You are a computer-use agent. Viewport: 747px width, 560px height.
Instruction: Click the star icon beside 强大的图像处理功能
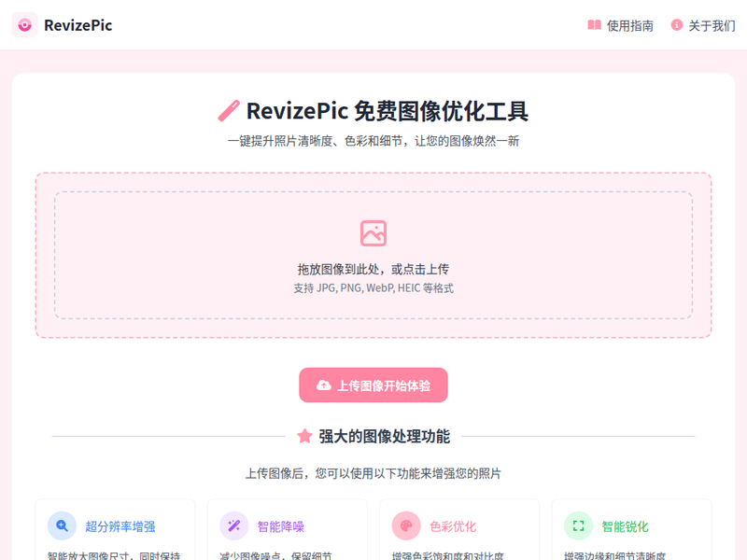click(305, 436)
